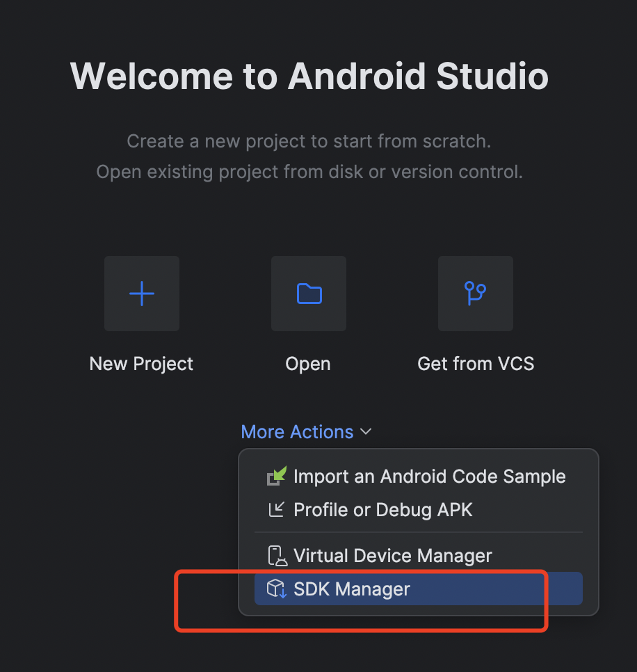The width and height of the screenshot is (637, 672).
Task: Open the More Actions link
Action: click(x=298, y=431)
